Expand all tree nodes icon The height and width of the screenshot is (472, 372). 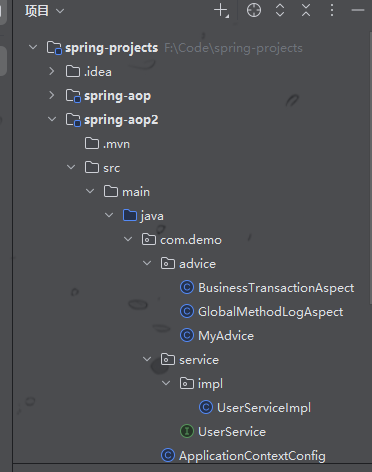pos(280,10)
